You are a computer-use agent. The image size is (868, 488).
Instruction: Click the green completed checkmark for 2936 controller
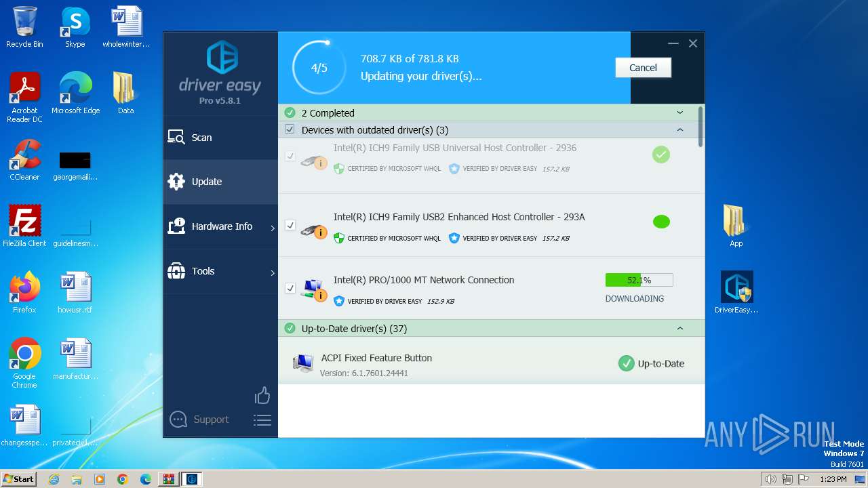tap(661, 155)
